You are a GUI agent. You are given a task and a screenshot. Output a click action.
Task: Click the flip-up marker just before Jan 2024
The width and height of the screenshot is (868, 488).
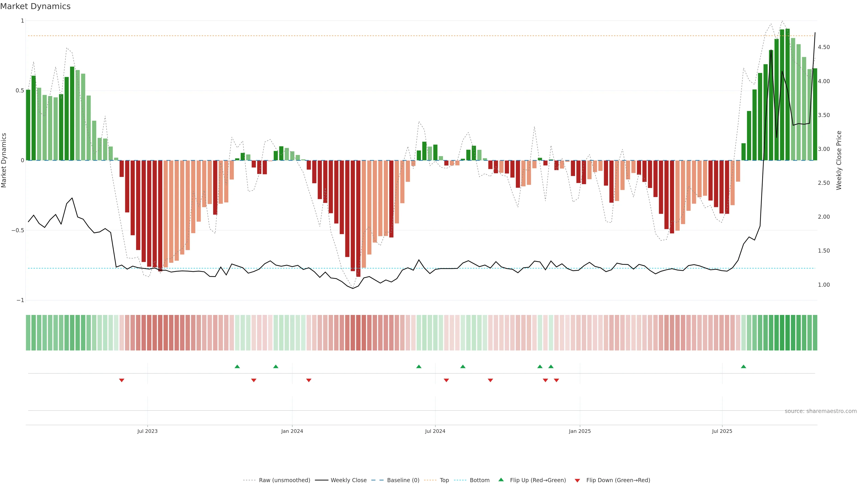tap(276, 366)
